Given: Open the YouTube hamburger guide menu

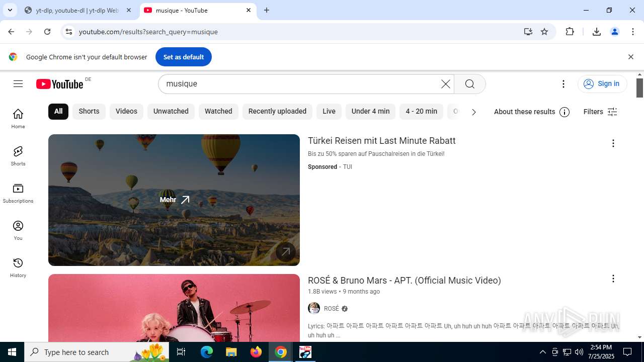Looking at the screenshot, I should [x=18, y=84].
